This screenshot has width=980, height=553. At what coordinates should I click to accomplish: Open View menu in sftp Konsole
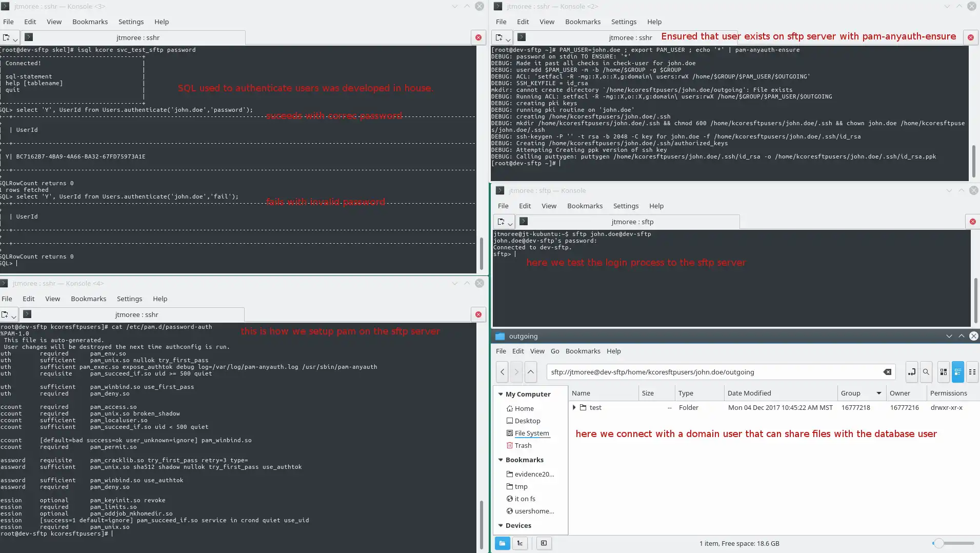[549, 206]
